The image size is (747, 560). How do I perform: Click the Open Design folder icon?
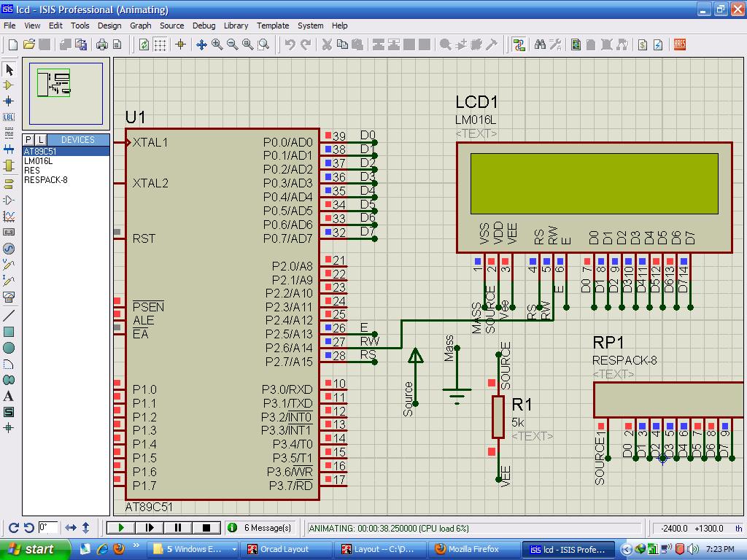coord(29,44)
